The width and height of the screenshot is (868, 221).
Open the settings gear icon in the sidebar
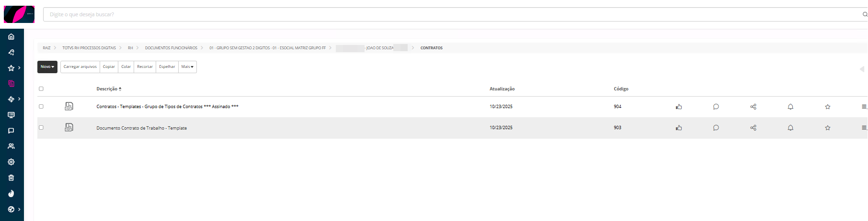pos(11,162)
